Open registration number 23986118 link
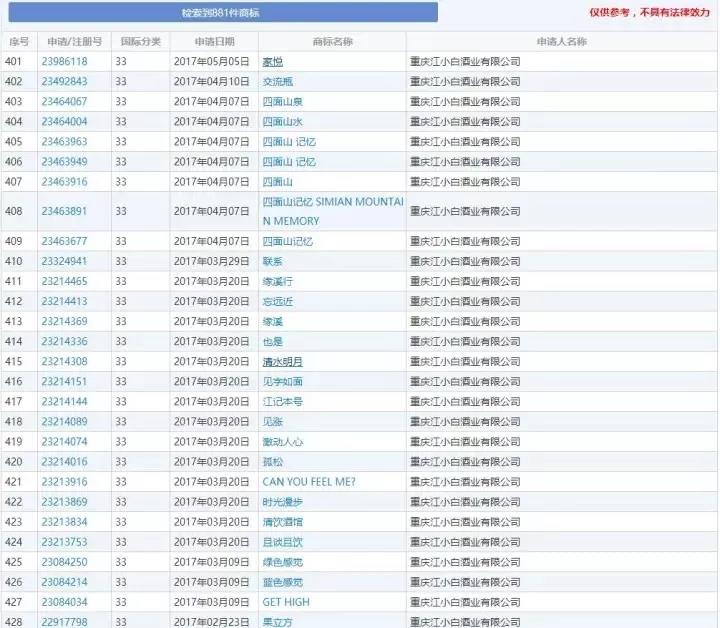 click(64, 62)
